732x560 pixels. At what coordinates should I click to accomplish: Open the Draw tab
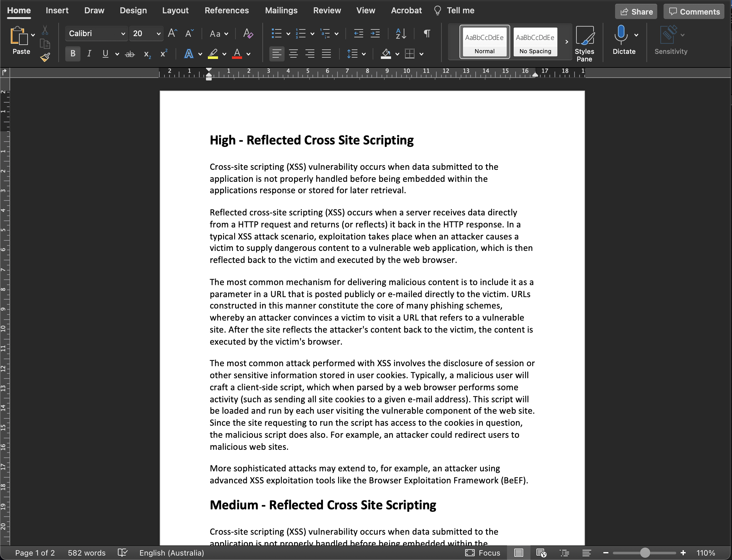pyautogui.click(x=94, y=10)
